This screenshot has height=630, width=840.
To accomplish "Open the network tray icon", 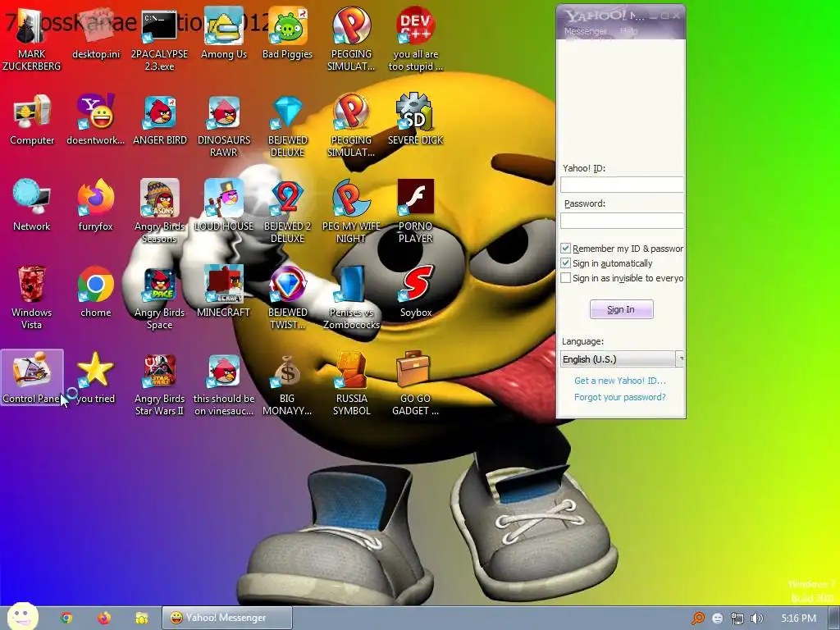I will point(737,619).
